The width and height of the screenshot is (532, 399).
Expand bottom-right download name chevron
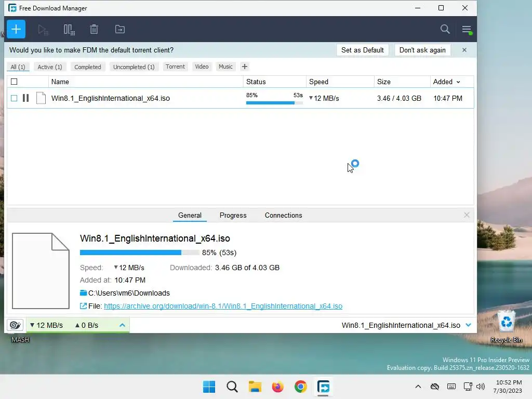click(x=469, y=325)
